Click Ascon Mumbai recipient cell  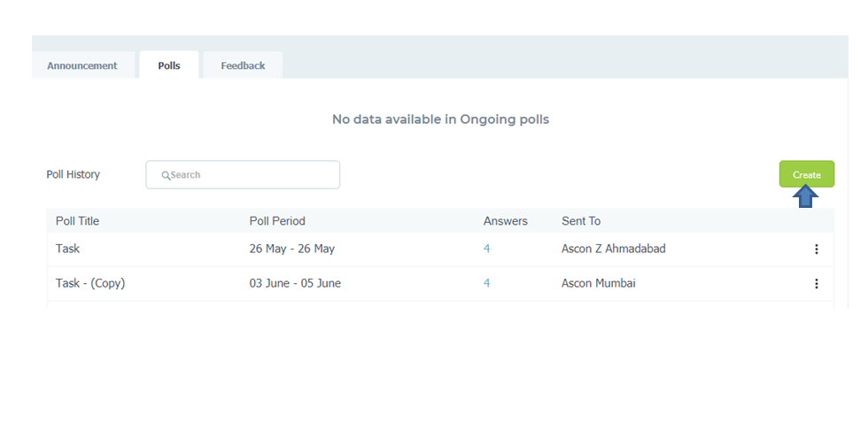(x=599, y=283)
